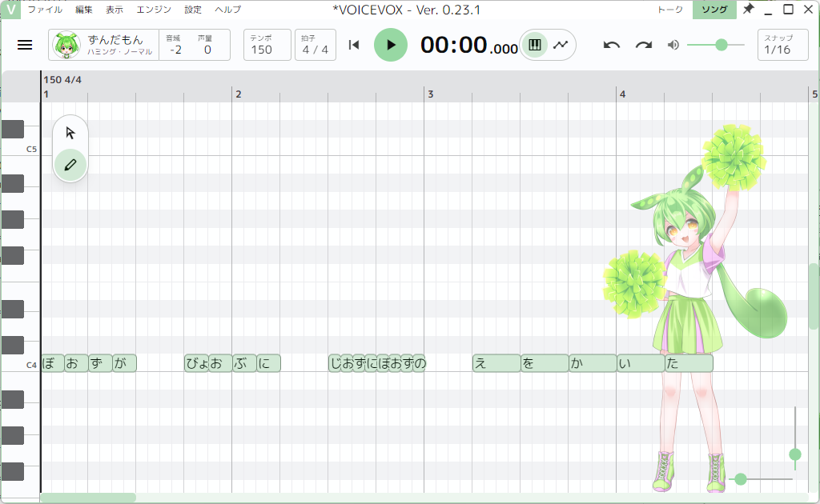Edit the 音域 key range value
Screen dimensions: 820x504
click(175, 50)
